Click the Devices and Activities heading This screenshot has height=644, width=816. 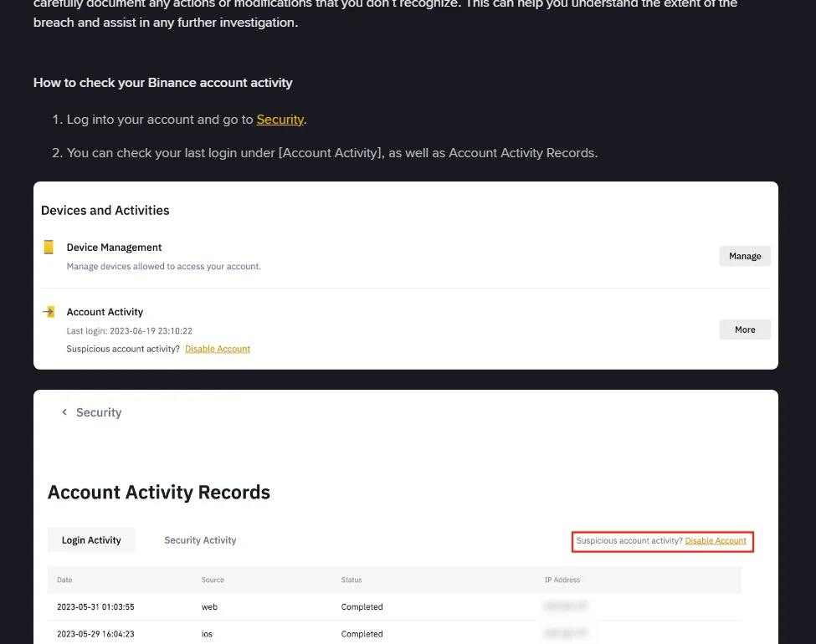click(x=105, y=210)
